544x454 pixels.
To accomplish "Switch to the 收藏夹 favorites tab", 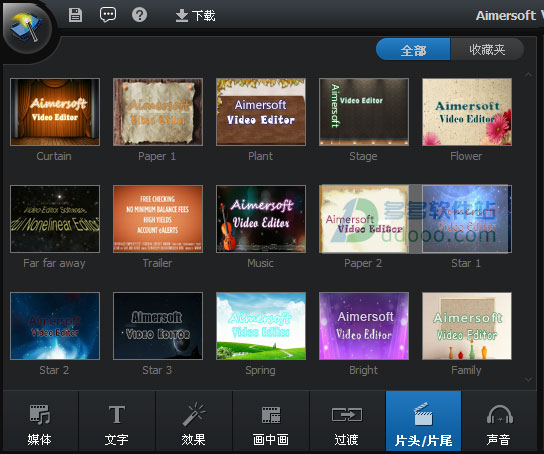I will (487, 49).
